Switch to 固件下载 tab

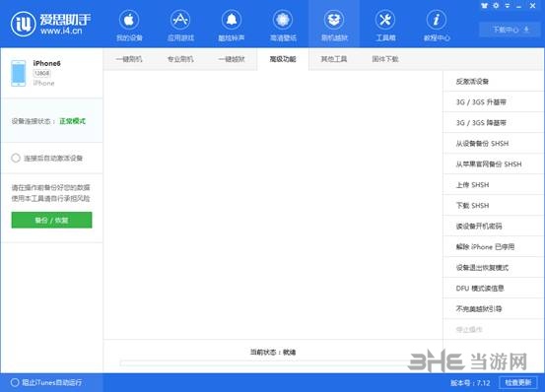[385, 59]
